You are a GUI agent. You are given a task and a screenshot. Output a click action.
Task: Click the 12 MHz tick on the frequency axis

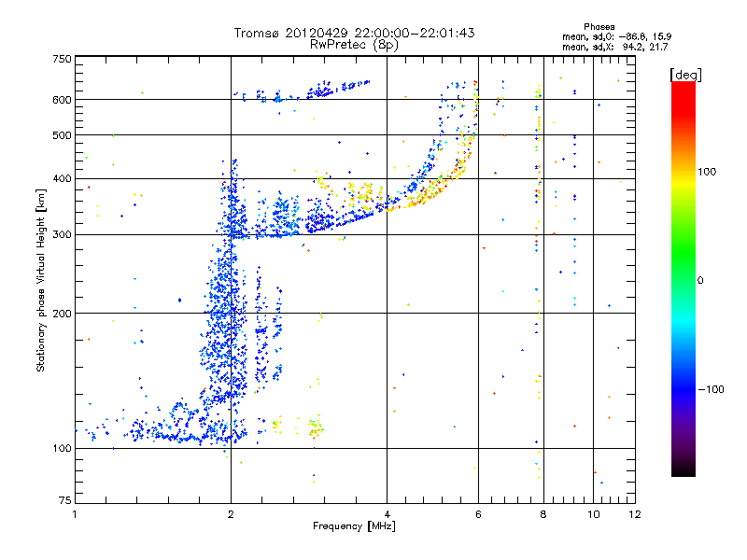(635, 514)
